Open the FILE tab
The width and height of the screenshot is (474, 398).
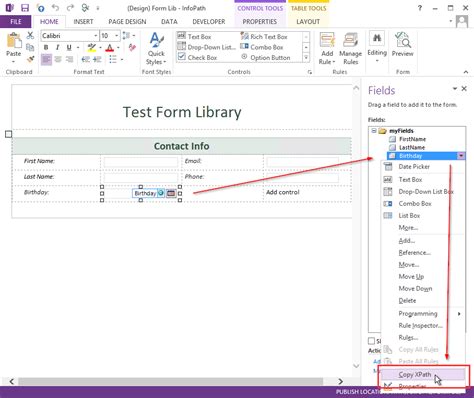click(16, 22)
